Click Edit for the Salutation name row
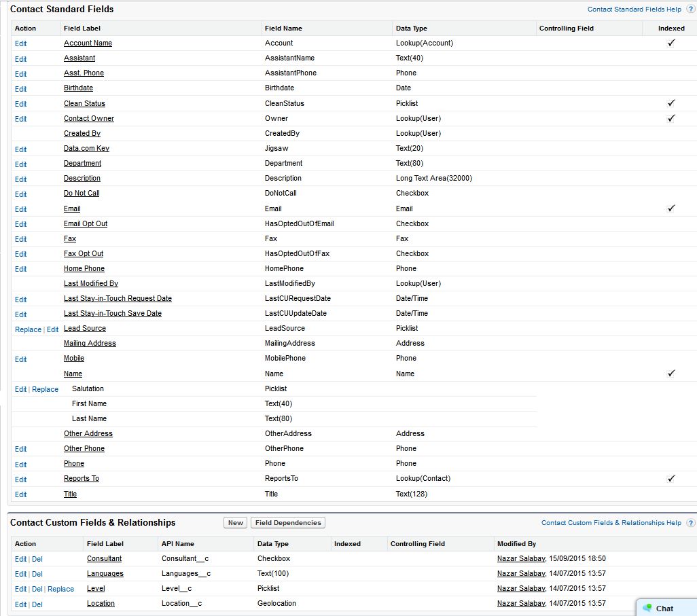 pos(20,389)
